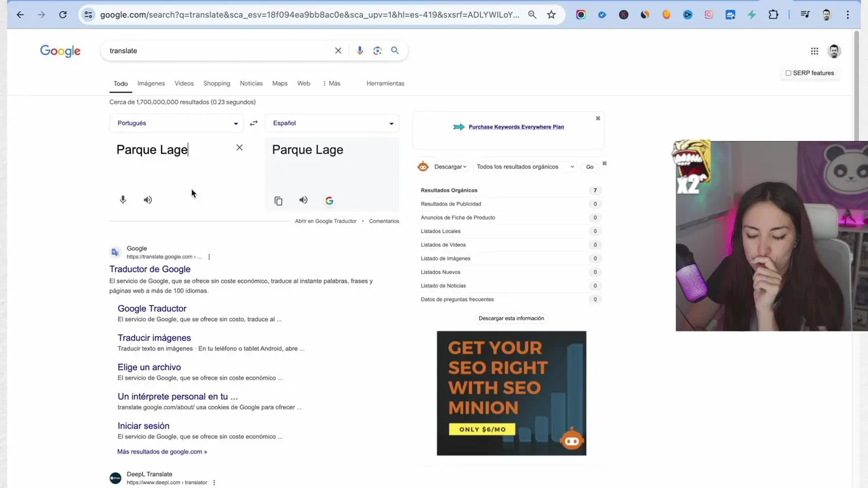Close the SEO Minion panel

(604, 163)
